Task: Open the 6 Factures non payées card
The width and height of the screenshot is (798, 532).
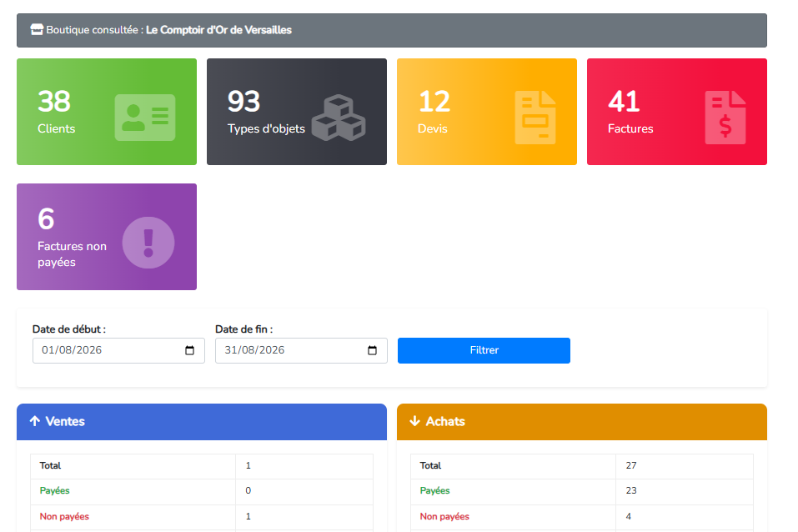Action: (107, 237)
